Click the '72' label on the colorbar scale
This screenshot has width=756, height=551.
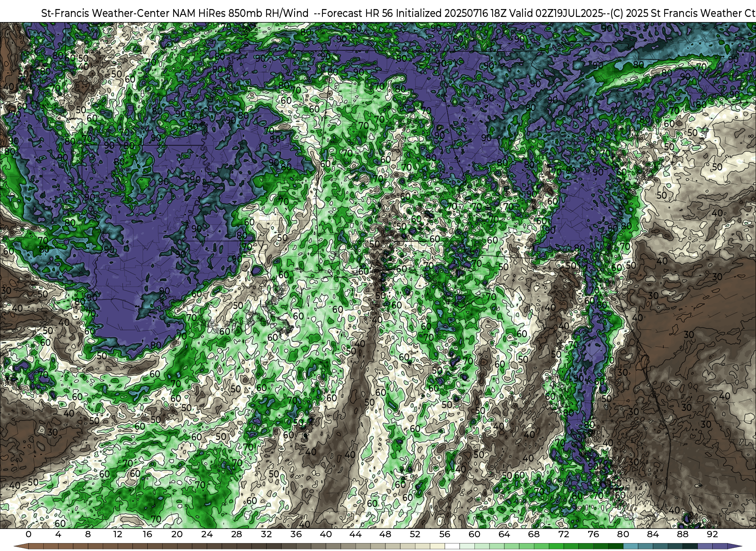[x=564, y=534]
